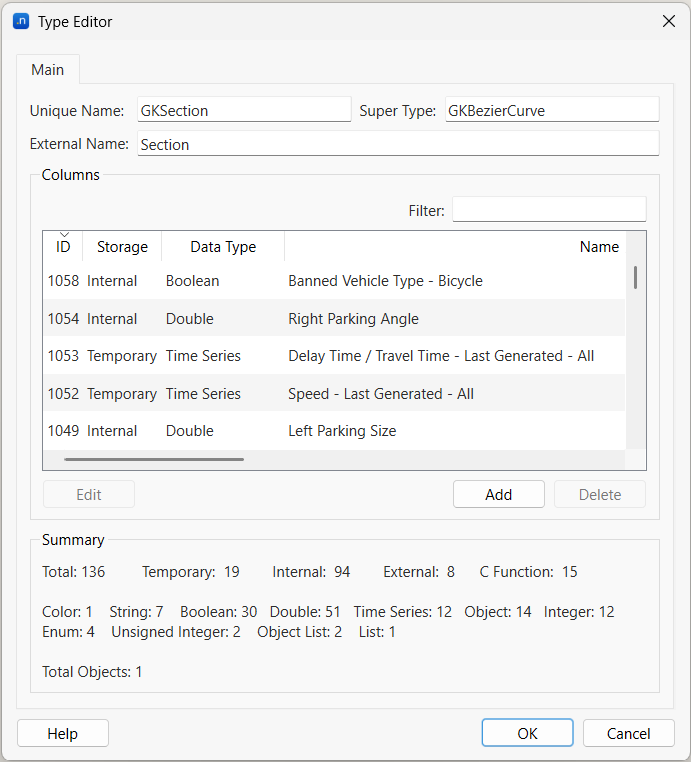This screenshot has height=762, width=691.
Task: Click the Filter text box
Action: 549,209
